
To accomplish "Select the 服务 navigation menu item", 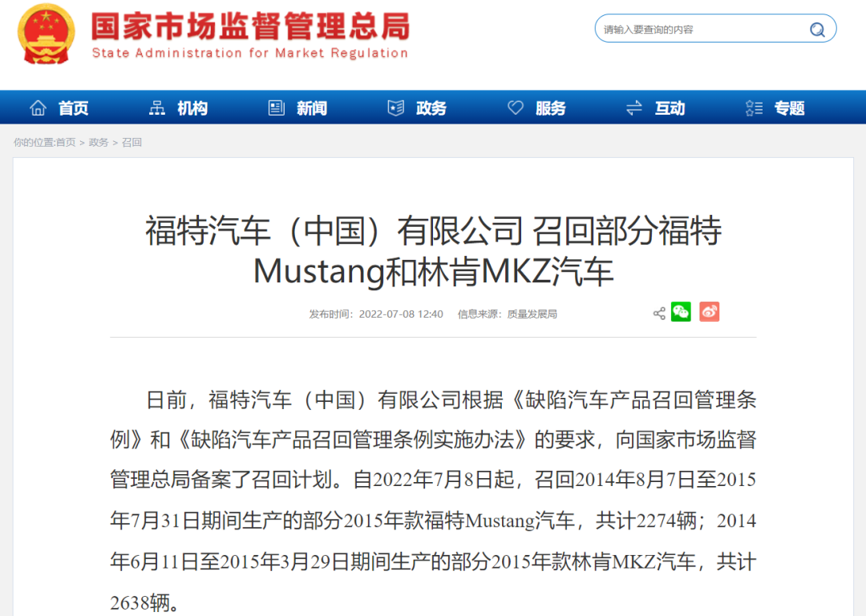I will click(x=551, y=108).
